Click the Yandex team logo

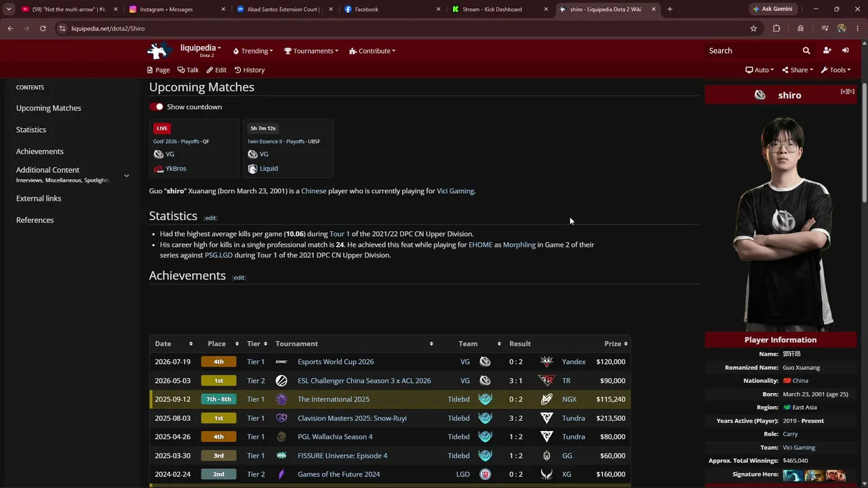pyautogui.click(x=547, y=362)
